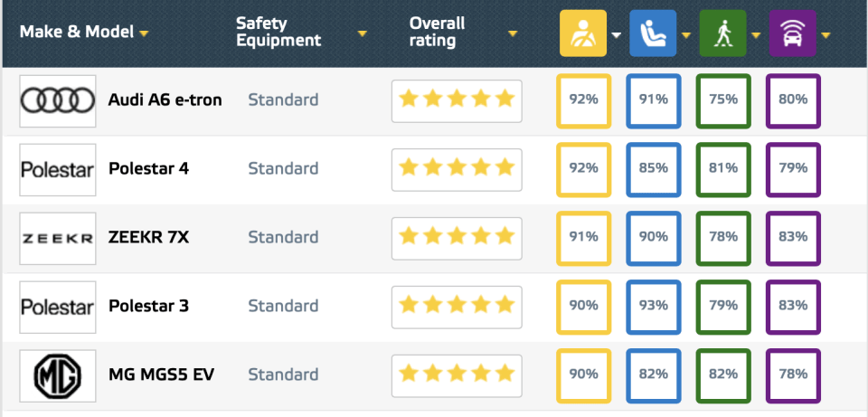Sort by Make & Model dropdown arrow
This screenshot has height=417, width=868.
tap(144, 34)
